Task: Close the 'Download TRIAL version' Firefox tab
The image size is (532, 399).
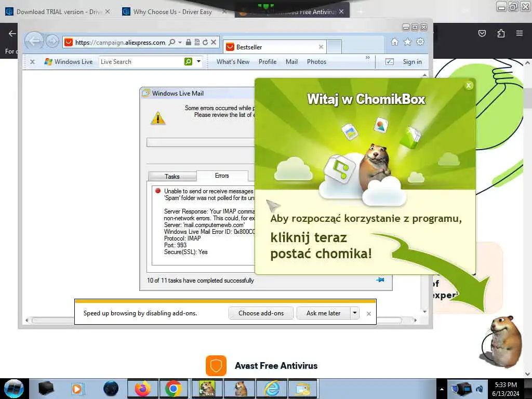Action: click(107, 11)
